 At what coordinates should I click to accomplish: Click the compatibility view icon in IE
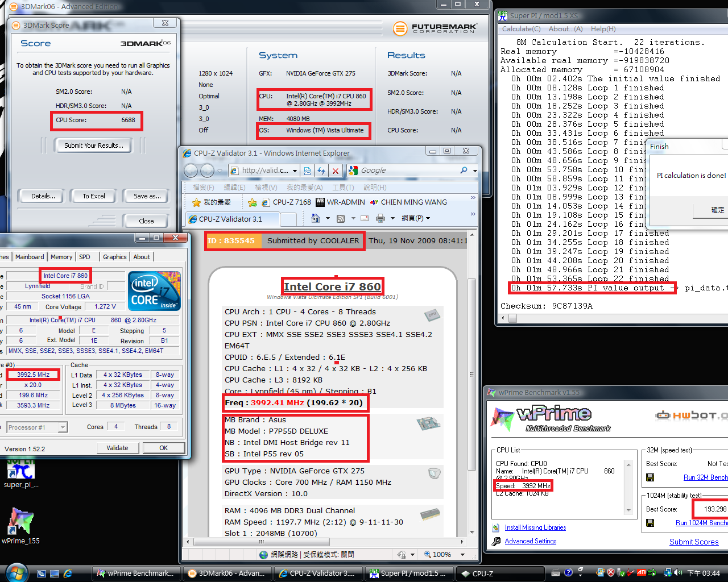pos(308,171)
